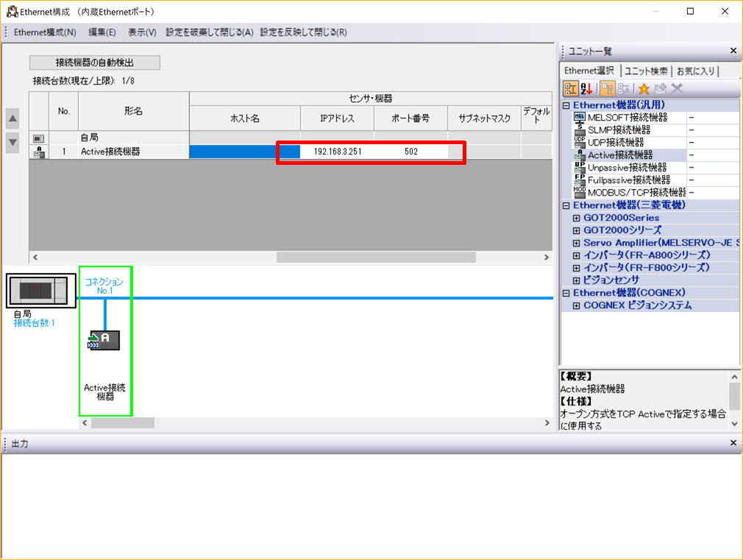Expand the ビジョンセンサ node
Screen dimensions: 743x560
(x=576, y=280)
